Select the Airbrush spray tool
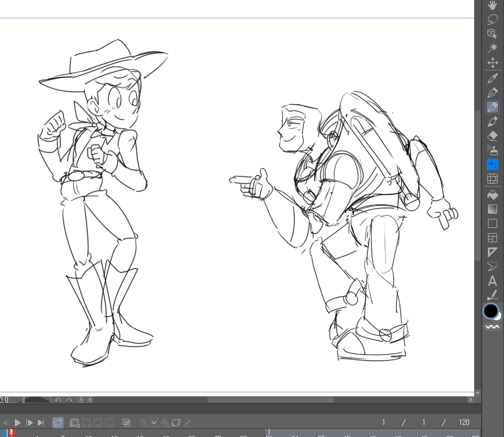Image resolution: width=504 pixels, height=437 pixels. (492, 150)
